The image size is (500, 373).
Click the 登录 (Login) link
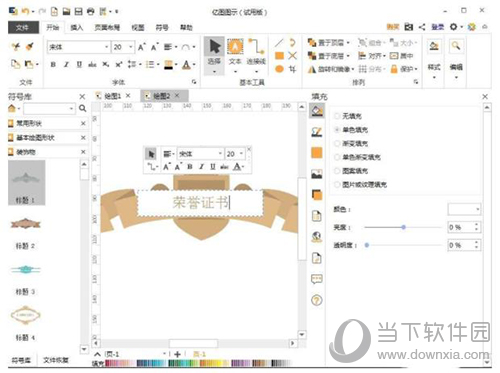(x=438, y=27)
